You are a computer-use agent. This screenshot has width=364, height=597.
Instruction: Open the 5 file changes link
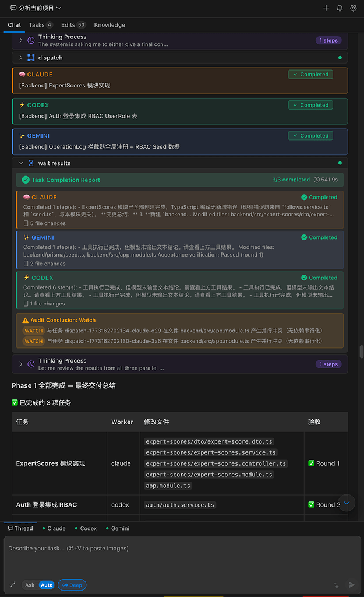click(x=44, y=223)
